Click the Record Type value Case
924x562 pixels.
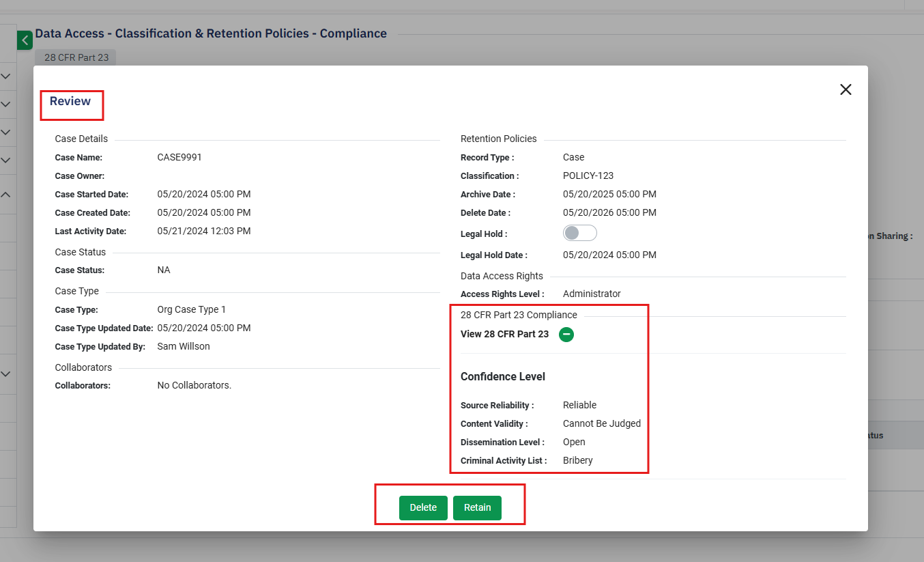574,157
